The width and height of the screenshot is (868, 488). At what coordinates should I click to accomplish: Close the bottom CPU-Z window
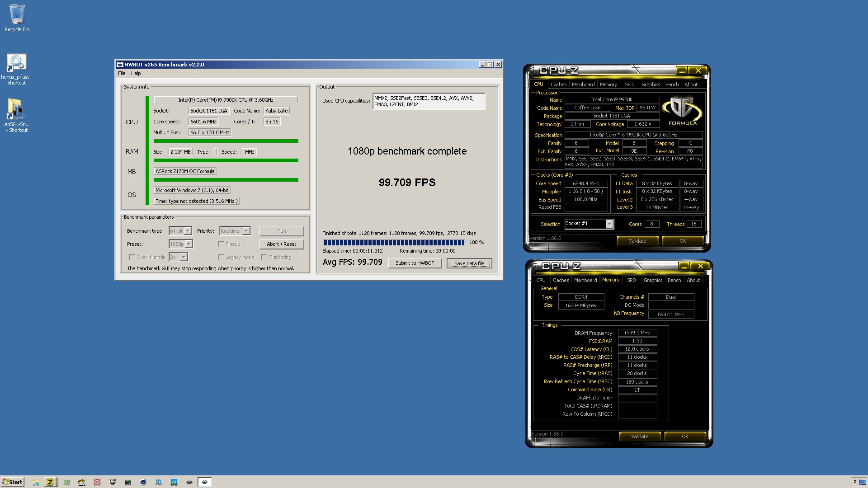point(700,266)
